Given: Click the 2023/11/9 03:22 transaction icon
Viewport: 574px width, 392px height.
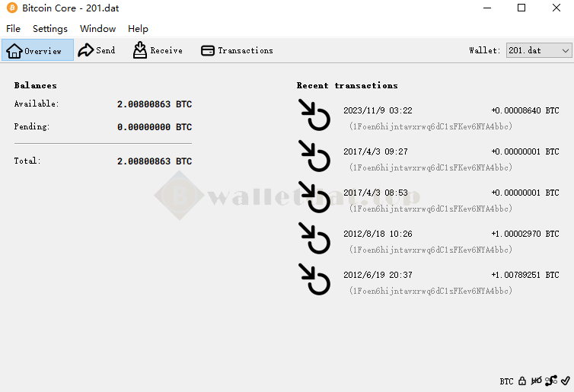Looking at the screenshot, I should coord(314,115).
